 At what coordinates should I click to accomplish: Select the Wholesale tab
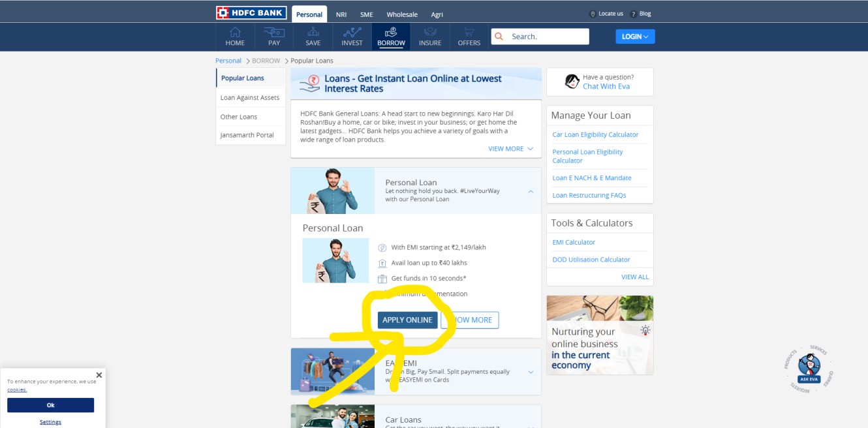[402, 14]
